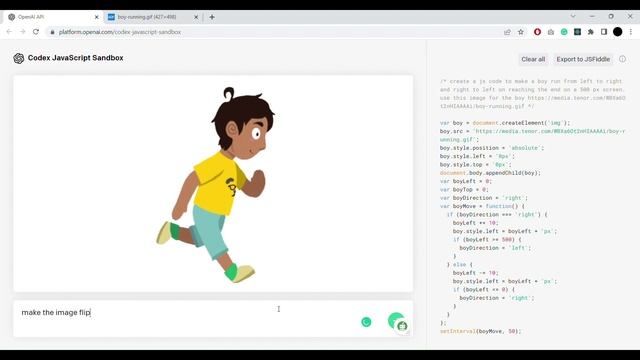Click the code line 'if (boyLeft >= 500) {'
This screenshot has height=360, width=640.
[487, 240]
